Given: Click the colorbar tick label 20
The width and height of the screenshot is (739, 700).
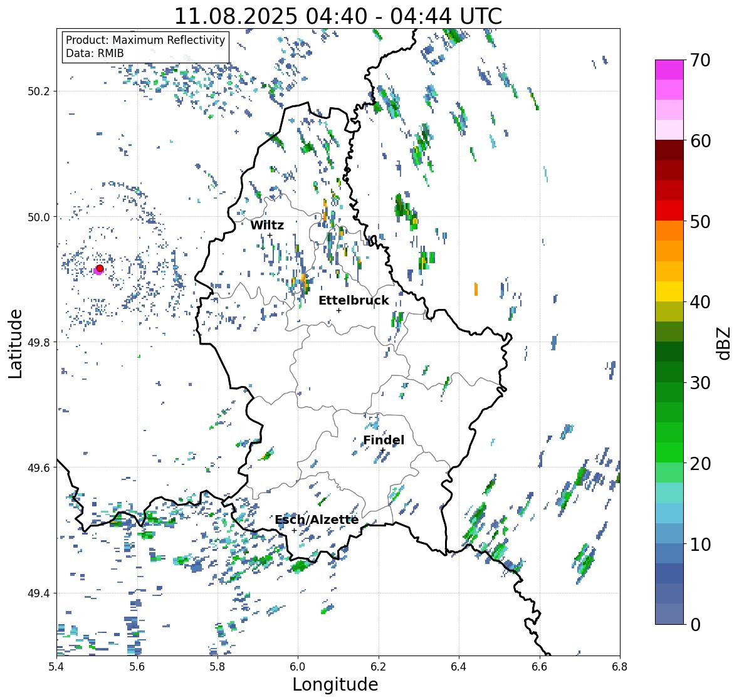Looking at the screenshot, I should click(700, 464).
